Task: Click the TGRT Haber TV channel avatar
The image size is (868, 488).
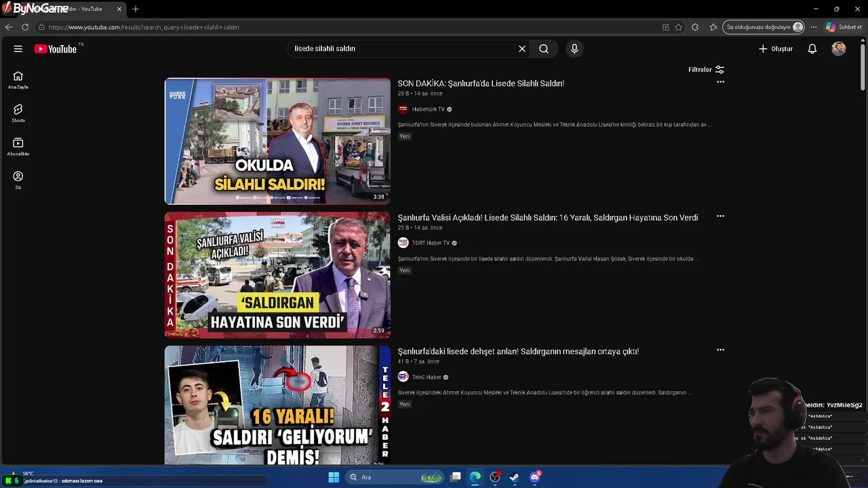Action: (403, 243)
